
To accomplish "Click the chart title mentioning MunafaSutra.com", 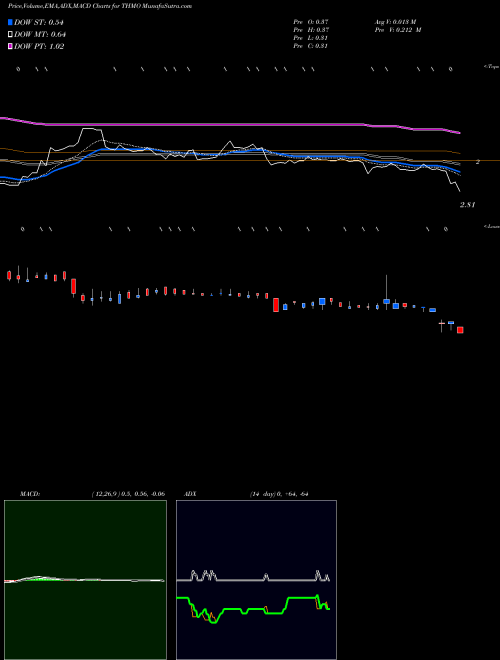I will click(x=100, y=6).
